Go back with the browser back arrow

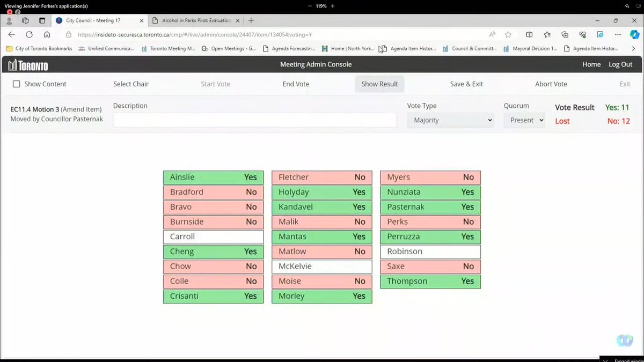coord(11,34)
